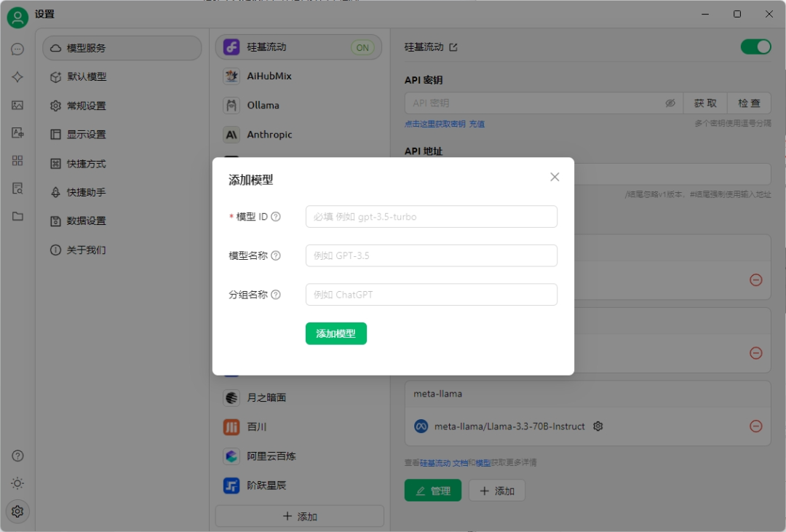Select 默认模型 settings menu
Screen dimensions: 786x532
coord(122,76)
